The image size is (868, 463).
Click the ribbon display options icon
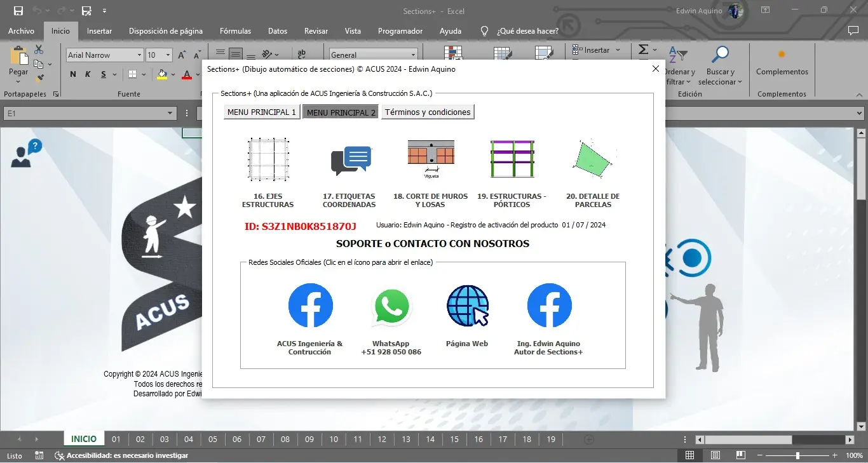click(x=766, y=10)
